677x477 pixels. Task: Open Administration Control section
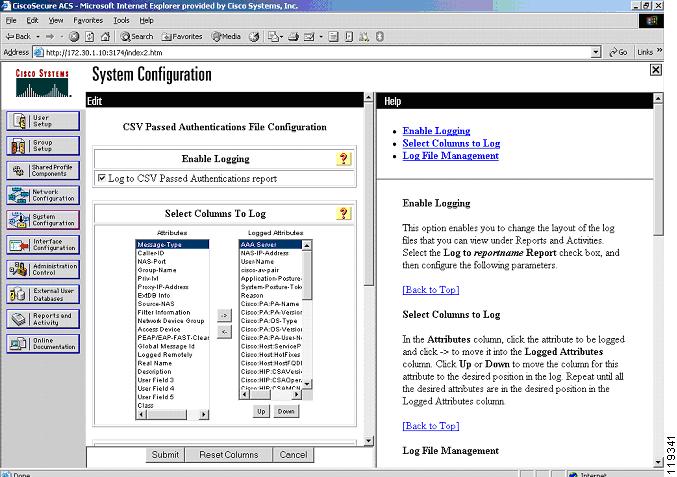[x=43, y=269]
